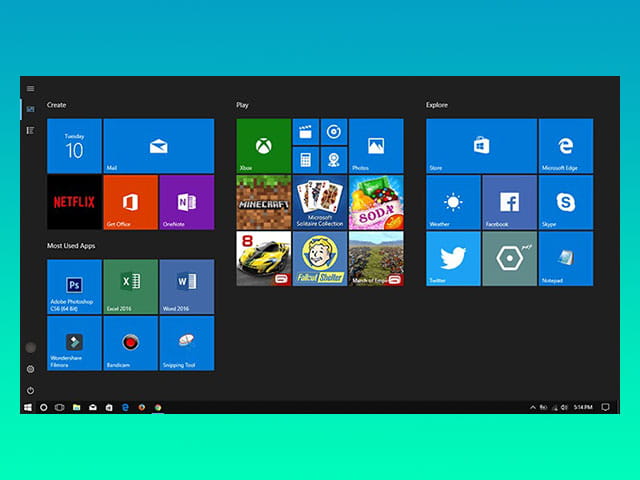The height and width of the screenshot is (480, 640).
Task: Open the Groove Music small tile
Action: (x=334, y=132)
